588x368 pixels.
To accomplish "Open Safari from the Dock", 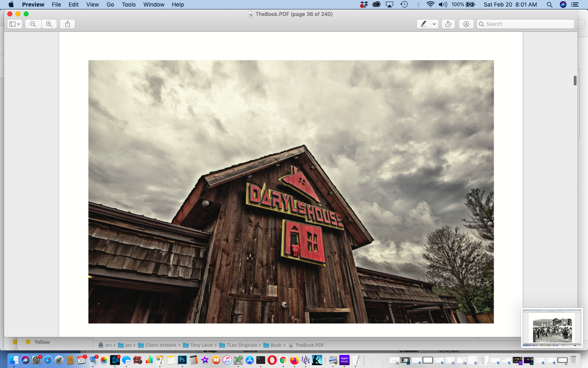I will point(48,360).
